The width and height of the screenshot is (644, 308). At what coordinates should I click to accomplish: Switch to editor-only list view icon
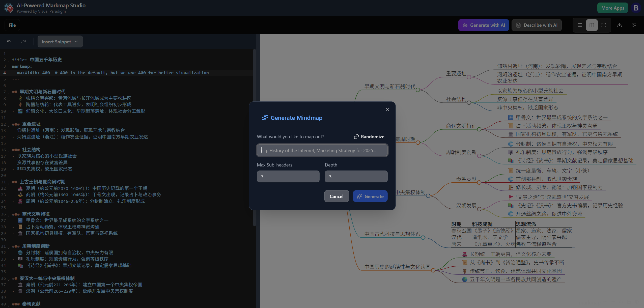tap(580, 25)
